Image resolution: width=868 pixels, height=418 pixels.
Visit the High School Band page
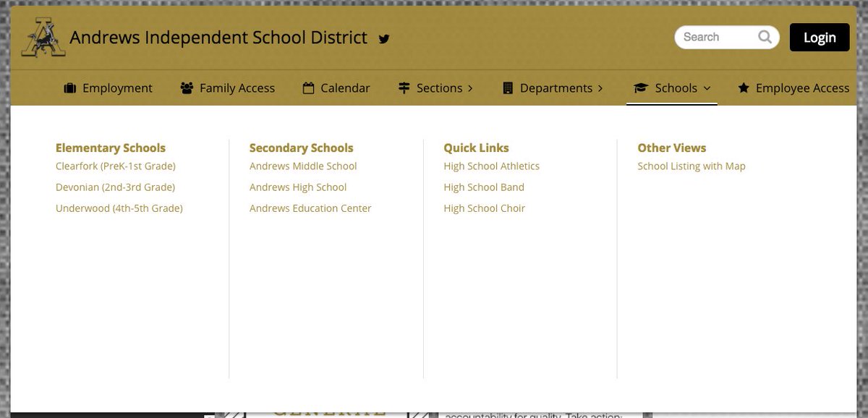coord(483,187)
